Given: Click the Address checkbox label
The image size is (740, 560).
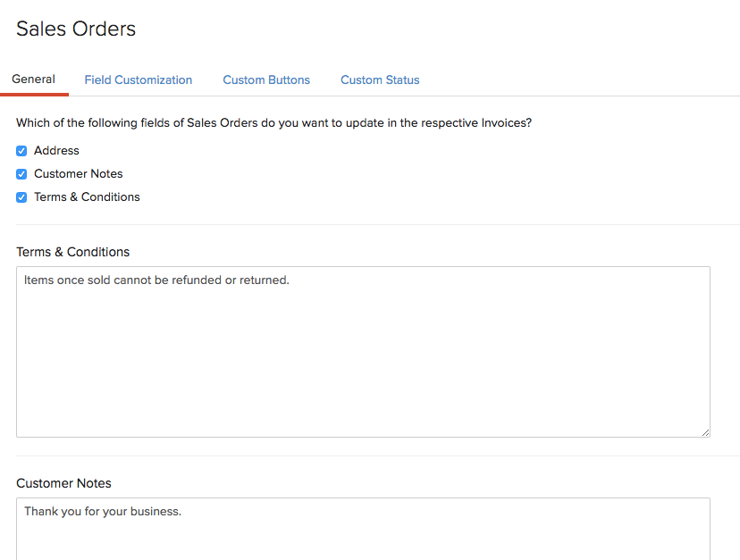Looking at the screenshot, I should click(55, 151).
